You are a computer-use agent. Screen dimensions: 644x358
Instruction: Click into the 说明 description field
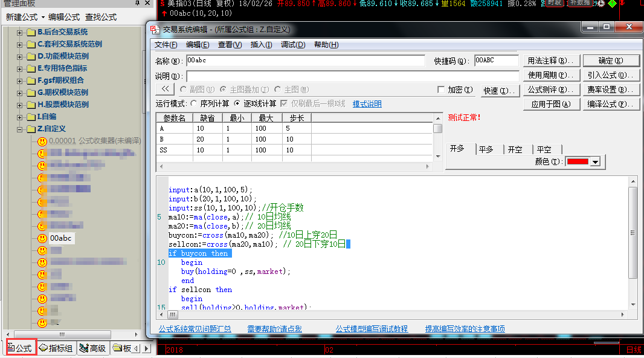(x=352, y=76)
